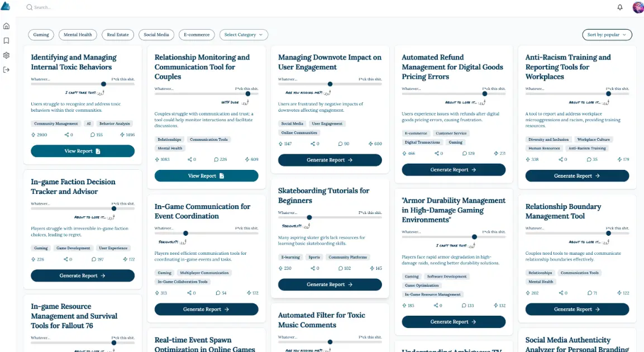This screenshot has width=644, height=352.
Task: Click comment icon on Relationship Monitoring card
Action: click(216, 159)
